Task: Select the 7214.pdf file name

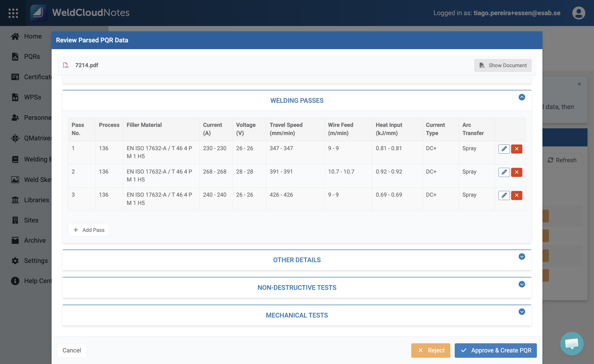Action: pyautogui.click(x=87, y=65)
